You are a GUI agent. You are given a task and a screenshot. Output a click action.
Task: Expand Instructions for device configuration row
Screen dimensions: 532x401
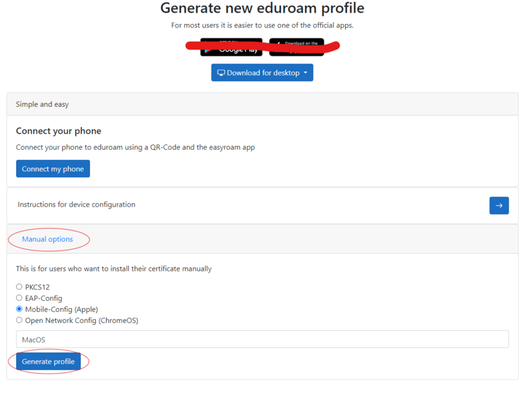pos(77,205)
